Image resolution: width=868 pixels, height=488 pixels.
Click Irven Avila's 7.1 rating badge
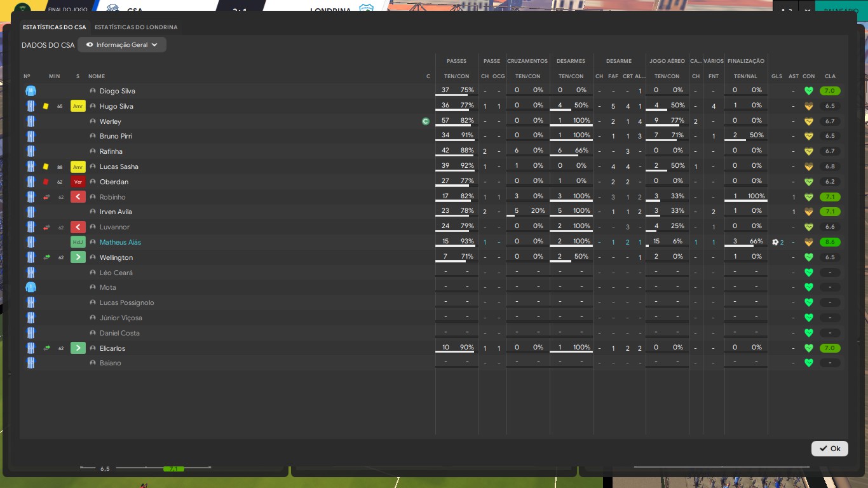point(830,212)
